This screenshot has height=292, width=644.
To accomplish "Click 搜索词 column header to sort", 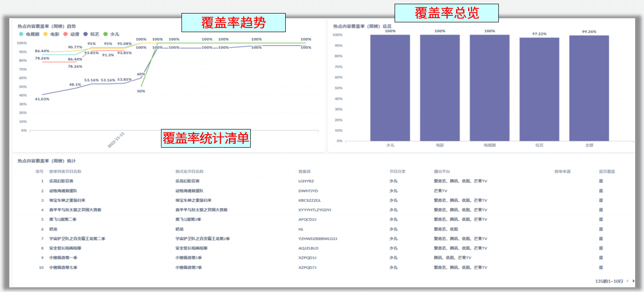I will [x=305, y=171].
